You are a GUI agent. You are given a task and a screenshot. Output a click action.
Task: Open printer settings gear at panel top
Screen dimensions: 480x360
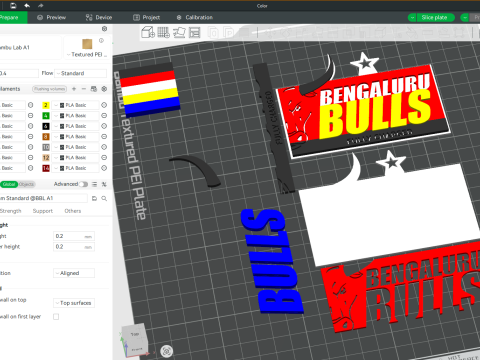(x=104, y=29)
